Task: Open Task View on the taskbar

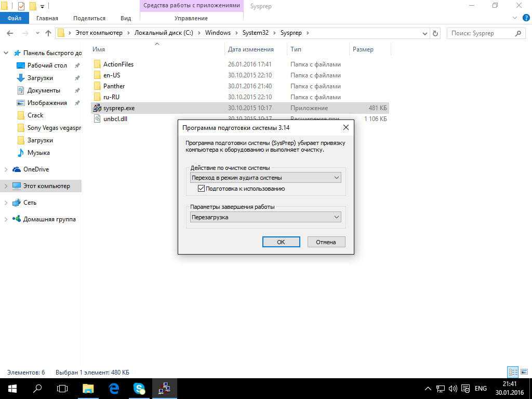Action: click(x=62, y=388)
